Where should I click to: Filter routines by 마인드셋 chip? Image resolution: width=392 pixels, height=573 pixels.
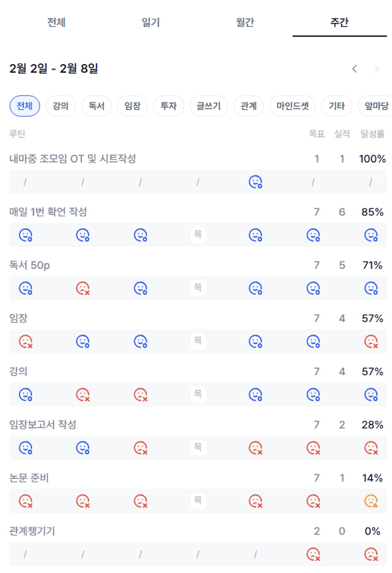292,106
